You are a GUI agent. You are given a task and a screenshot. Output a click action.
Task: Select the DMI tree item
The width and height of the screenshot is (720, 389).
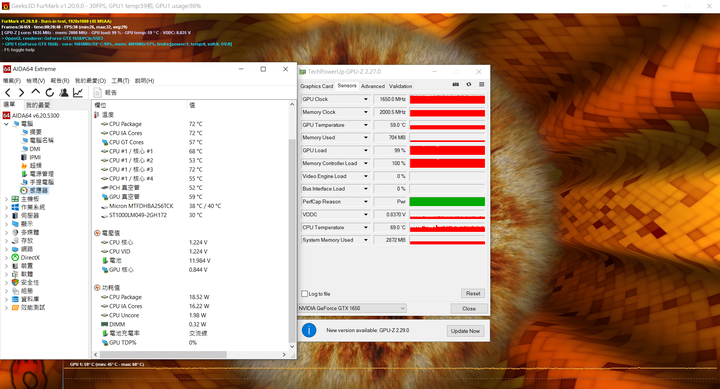(x=35, y=149)
